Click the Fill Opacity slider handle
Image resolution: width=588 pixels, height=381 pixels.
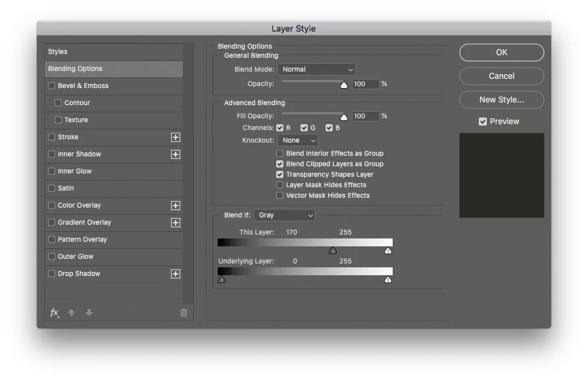(344, 118)
